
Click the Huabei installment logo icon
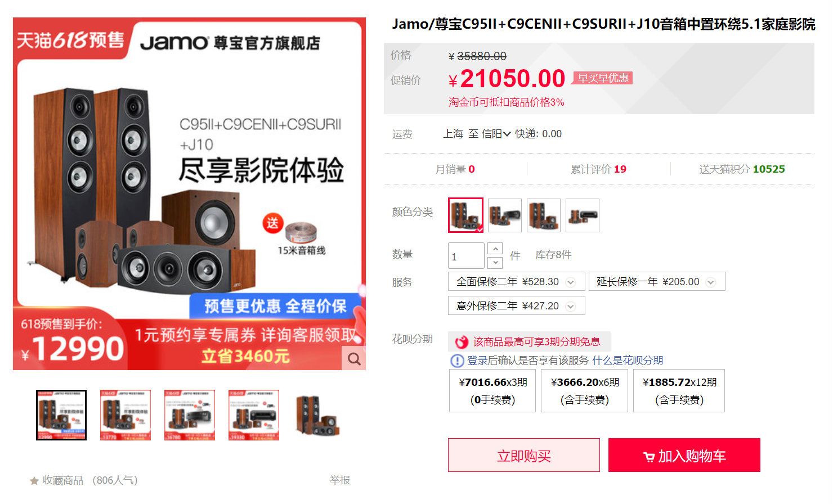462,342
